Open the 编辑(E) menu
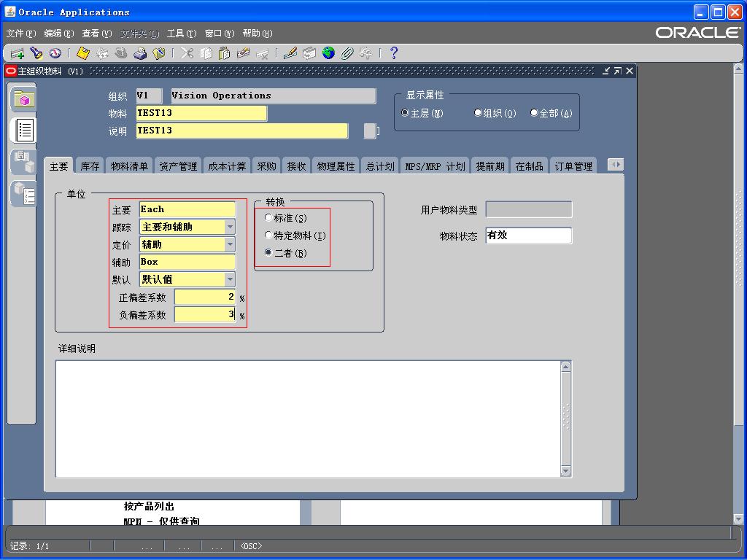The height and width of the screenshot is (560, 747). pos(59,34)
